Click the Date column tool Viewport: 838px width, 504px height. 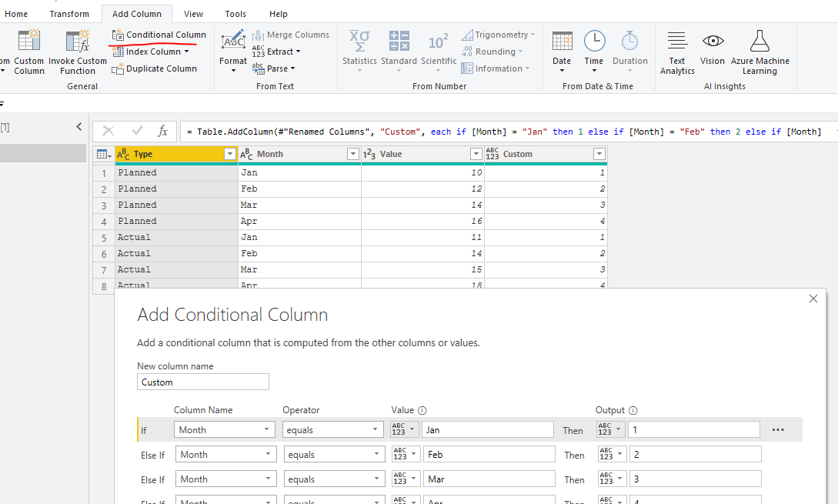[562, 52]
